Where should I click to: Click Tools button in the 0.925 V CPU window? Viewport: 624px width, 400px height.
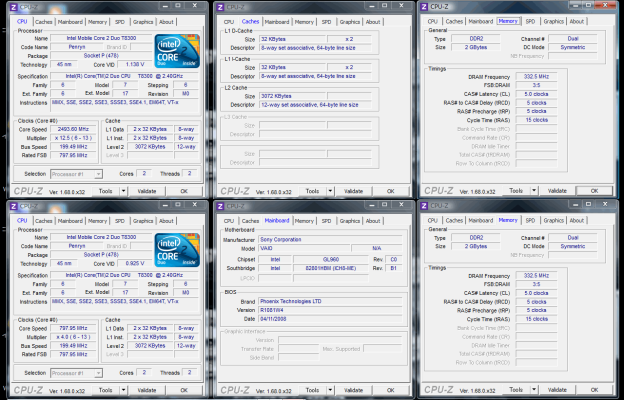(x=104, y=390)
